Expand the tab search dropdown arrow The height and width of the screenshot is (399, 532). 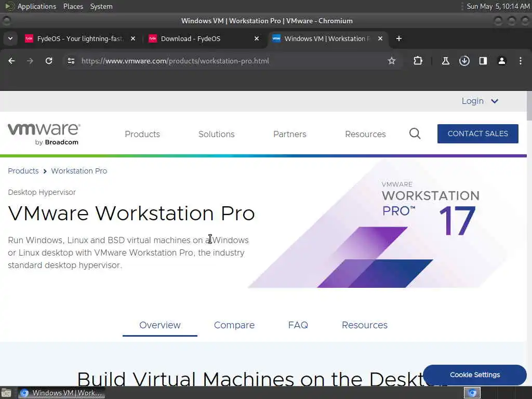click(10, 38)
